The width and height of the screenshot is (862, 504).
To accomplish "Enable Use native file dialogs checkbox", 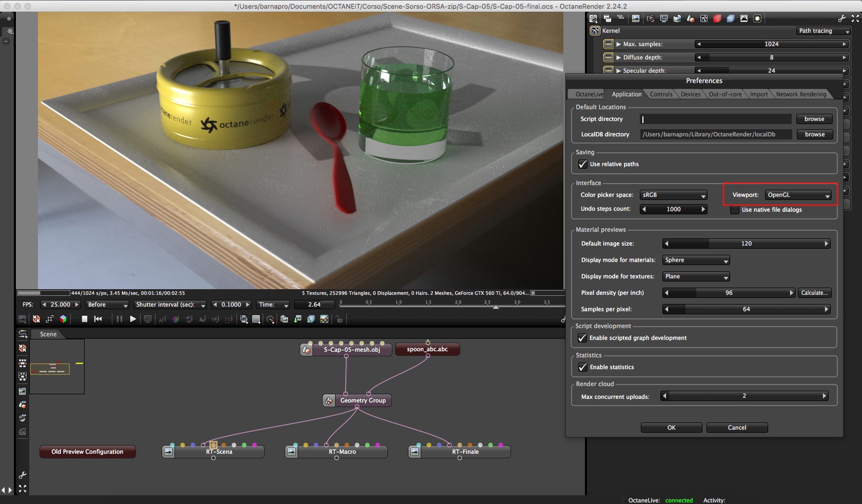I will click(x=735, y=210).
